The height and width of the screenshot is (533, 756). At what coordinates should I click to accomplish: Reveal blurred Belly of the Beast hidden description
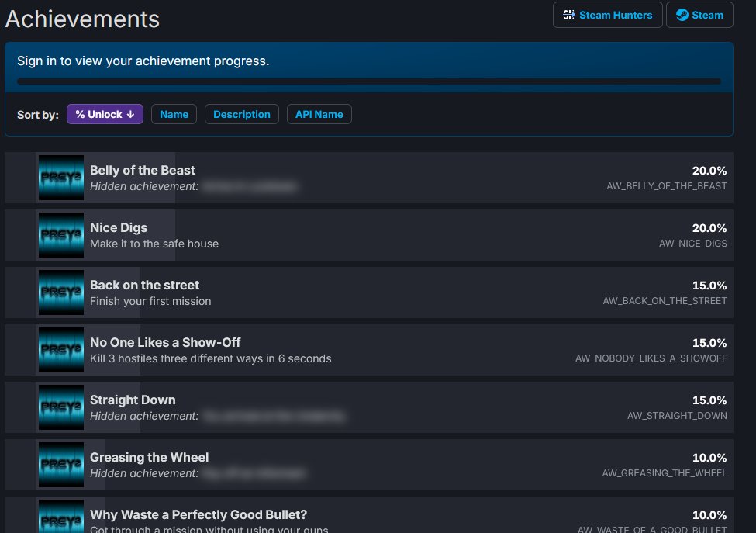coord(250,187)
